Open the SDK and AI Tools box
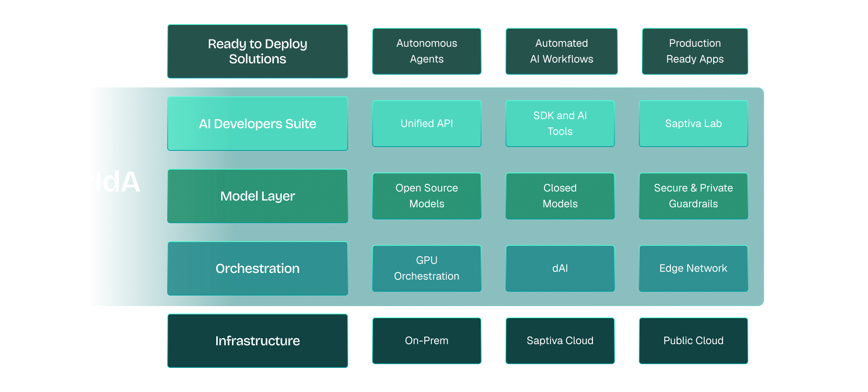 point(560,124)
